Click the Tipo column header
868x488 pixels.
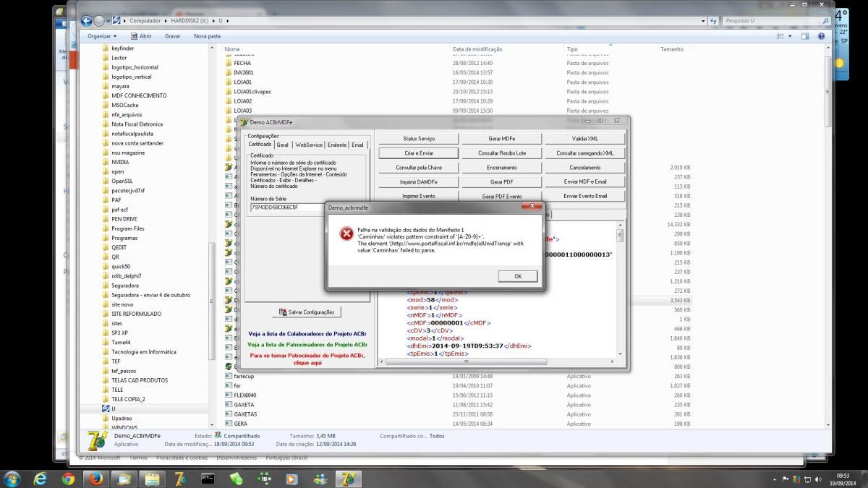573,49
